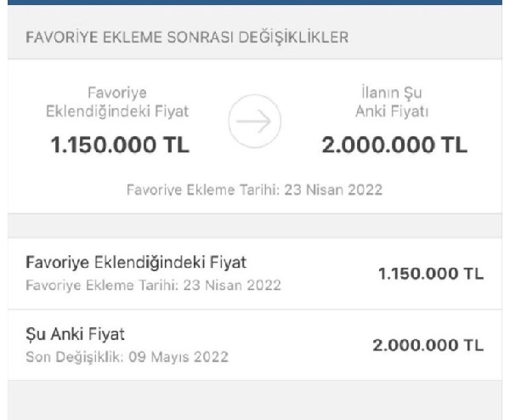Click the empty gray area below the list
This screenshot has height=420, width=510.
point(255,400)
